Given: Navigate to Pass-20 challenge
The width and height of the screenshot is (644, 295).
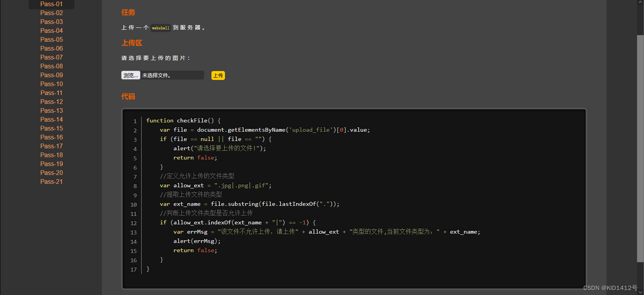Looking at the screenshot, I should tap(51, 173).
